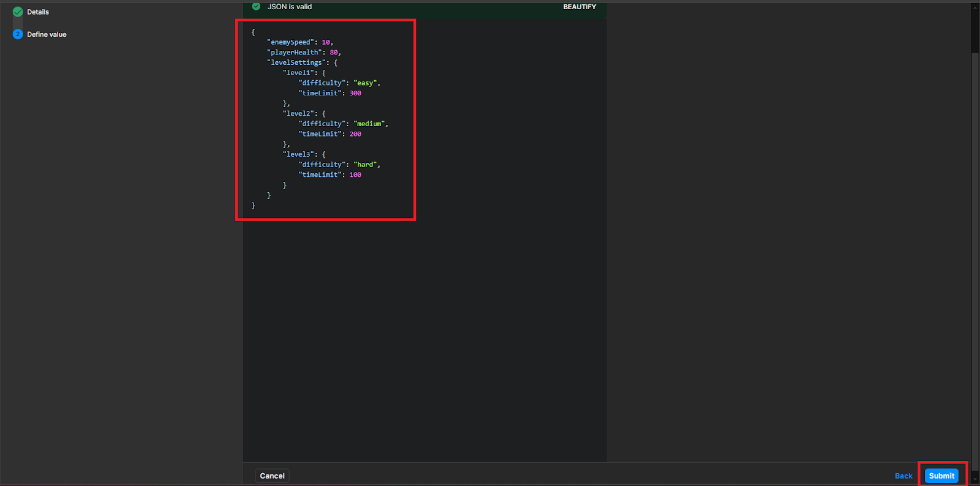Click the "hard" difficulty value
980x486 pixels.
365,165
